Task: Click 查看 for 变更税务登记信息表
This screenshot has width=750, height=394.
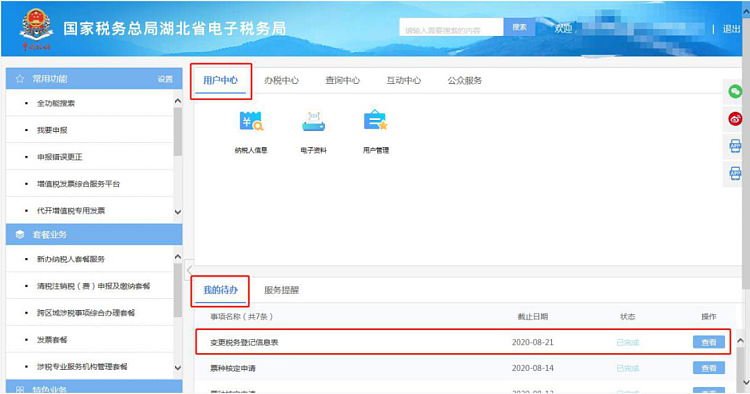Action: 709,342
